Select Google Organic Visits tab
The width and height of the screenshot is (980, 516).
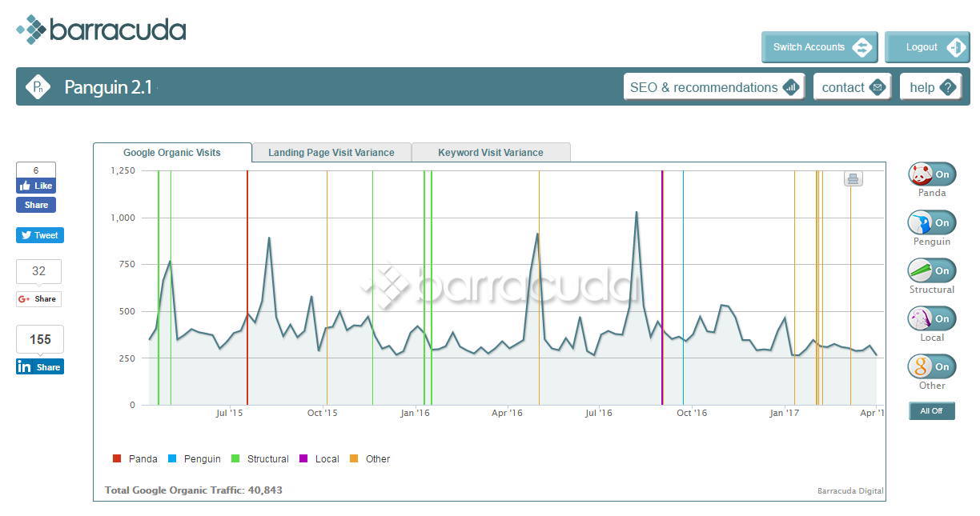tap(172, 152)
